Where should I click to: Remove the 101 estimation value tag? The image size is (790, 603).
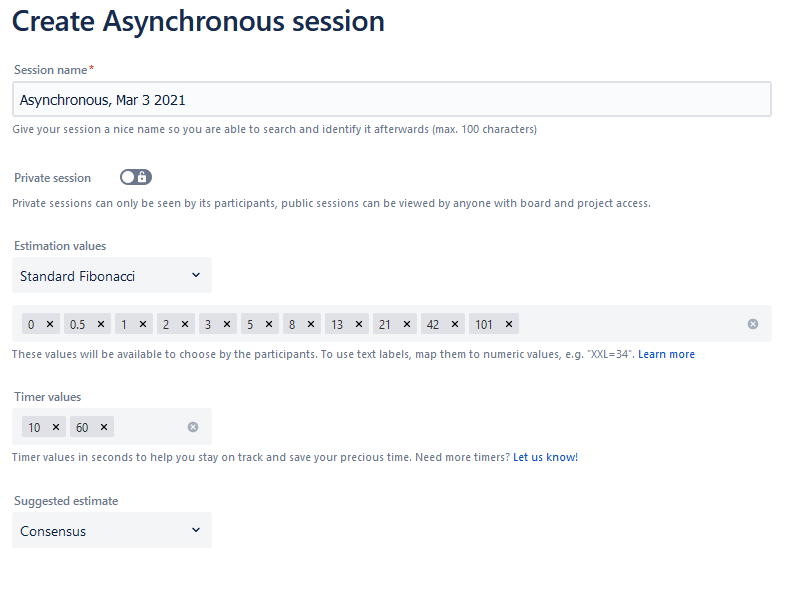(x=509, y=324)
